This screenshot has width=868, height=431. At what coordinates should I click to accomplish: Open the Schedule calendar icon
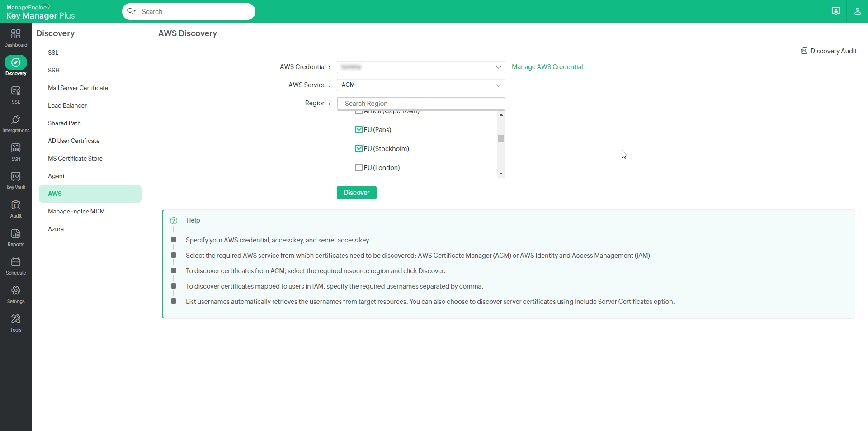point(16,262)
